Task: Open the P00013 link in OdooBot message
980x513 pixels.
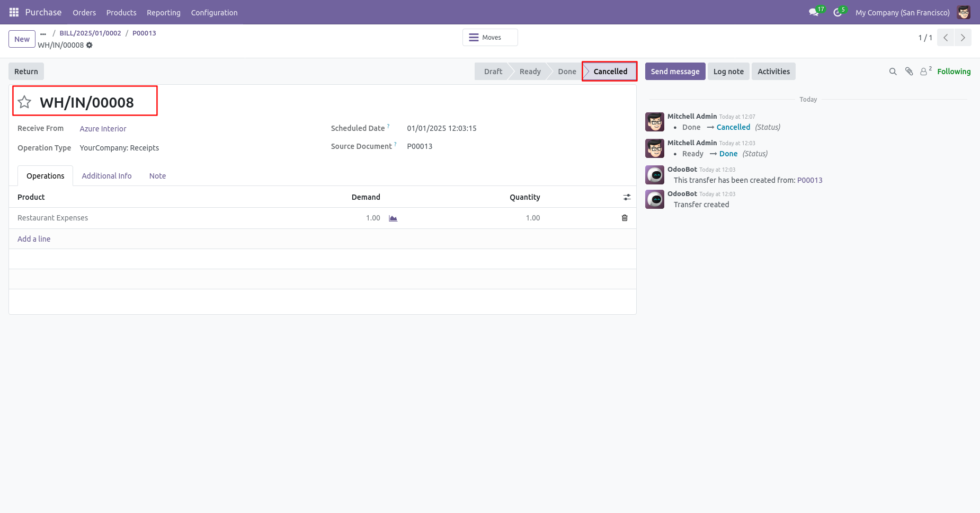Action: click(x=810, y=180)
